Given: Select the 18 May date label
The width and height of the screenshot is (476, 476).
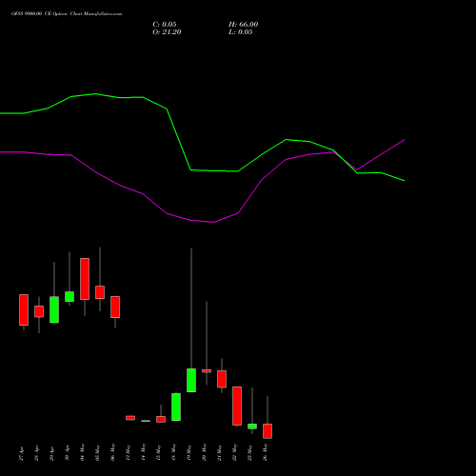Looking at the screenshot, I should pos(174,452).
